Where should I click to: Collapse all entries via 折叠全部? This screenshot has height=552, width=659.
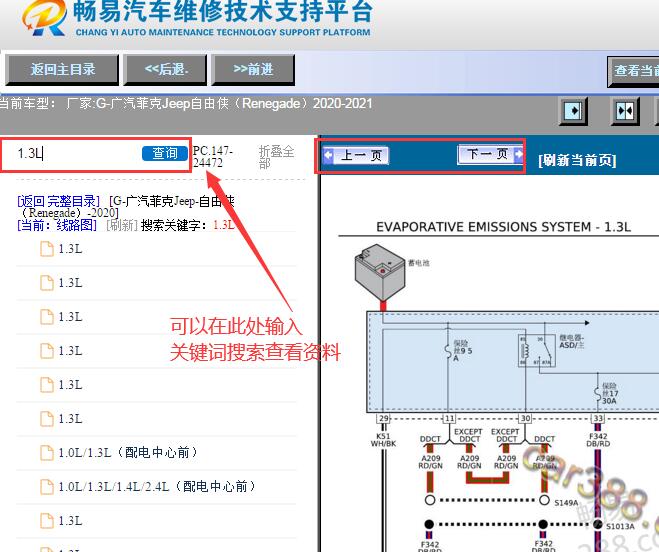276,157
